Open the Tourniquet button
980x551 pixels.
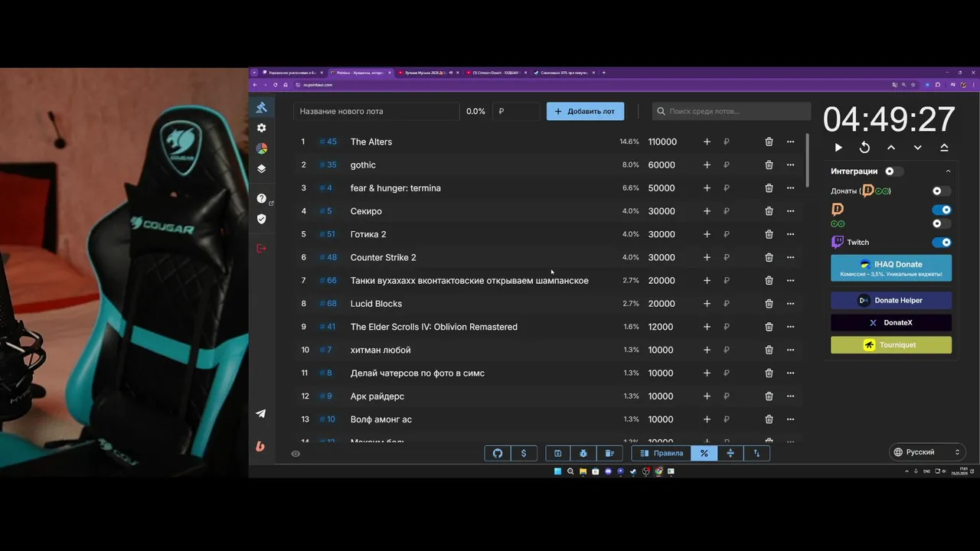[x=891, y=345]
